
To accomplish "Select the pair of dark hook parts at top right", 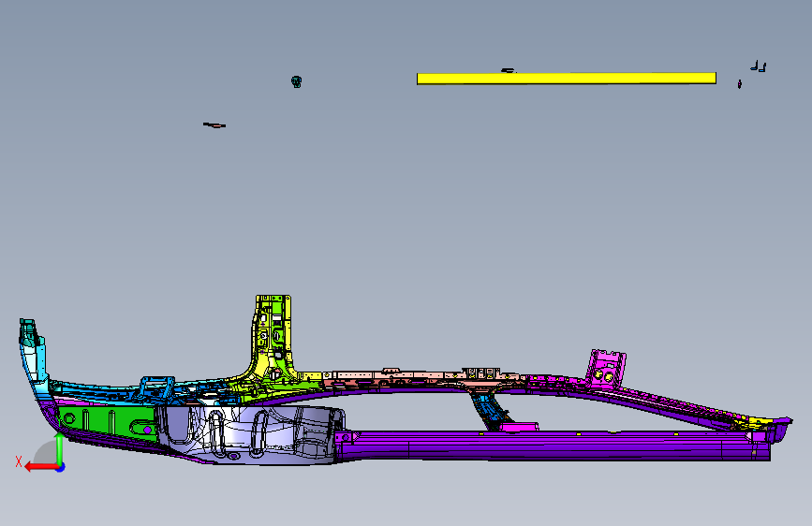I will coord(759,66).
